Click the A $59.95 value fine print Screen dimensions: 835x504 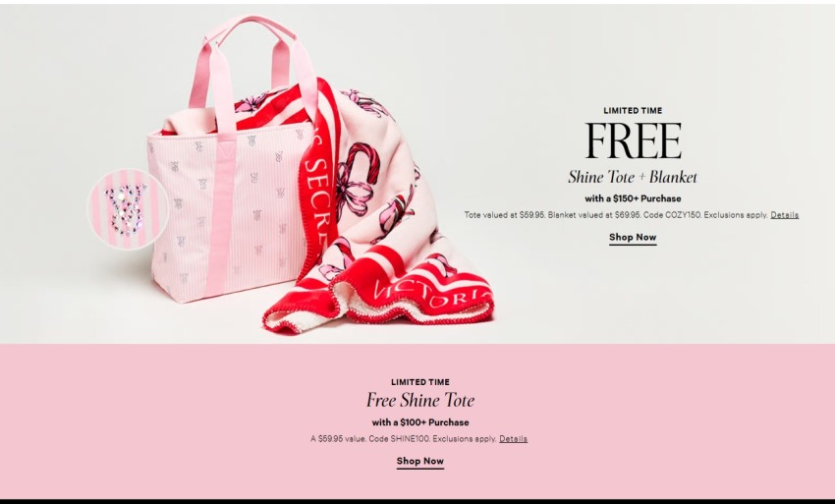click(404, 439)
